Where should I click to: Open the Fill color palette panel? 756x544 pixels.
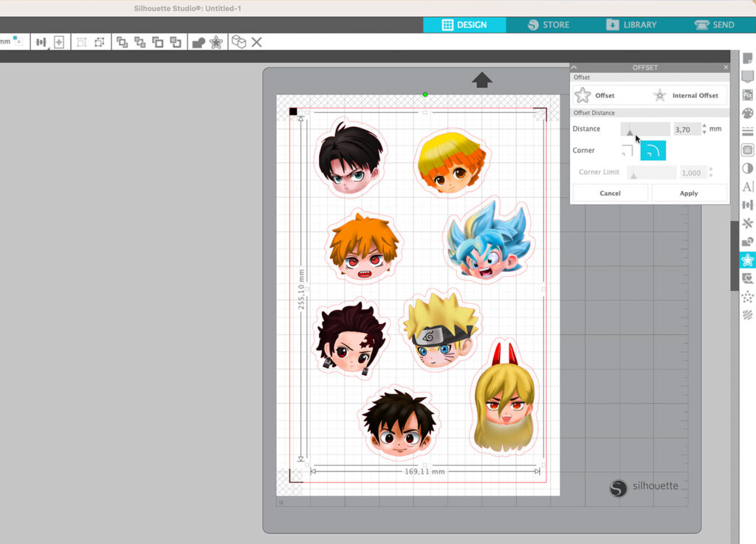point(747,114)
